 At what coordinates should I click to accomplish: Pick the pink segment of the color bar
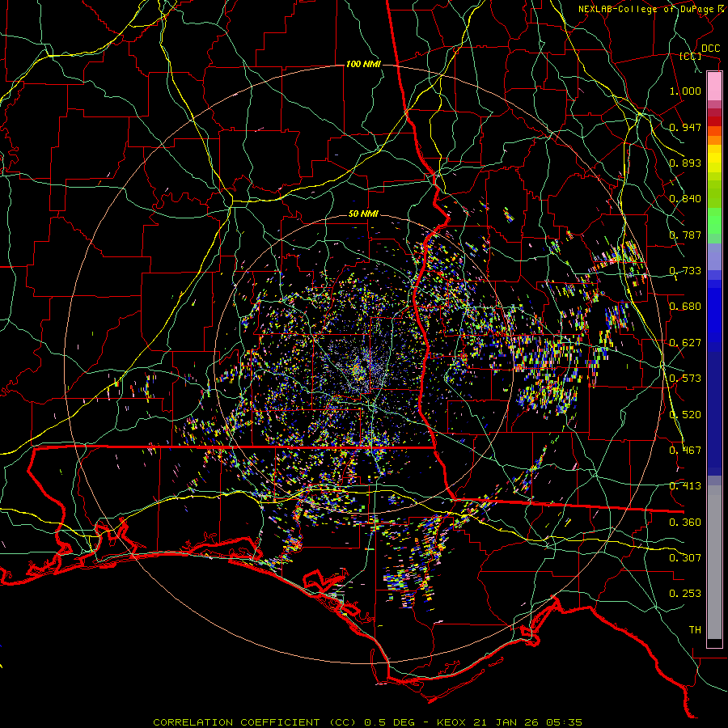[714, 87]
